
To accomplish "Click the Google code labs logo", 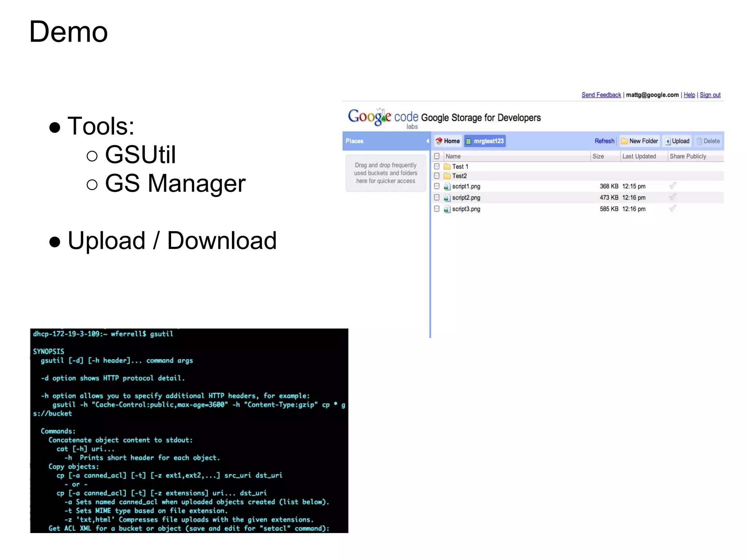I will pyautogui.click(x=383, y=118).
